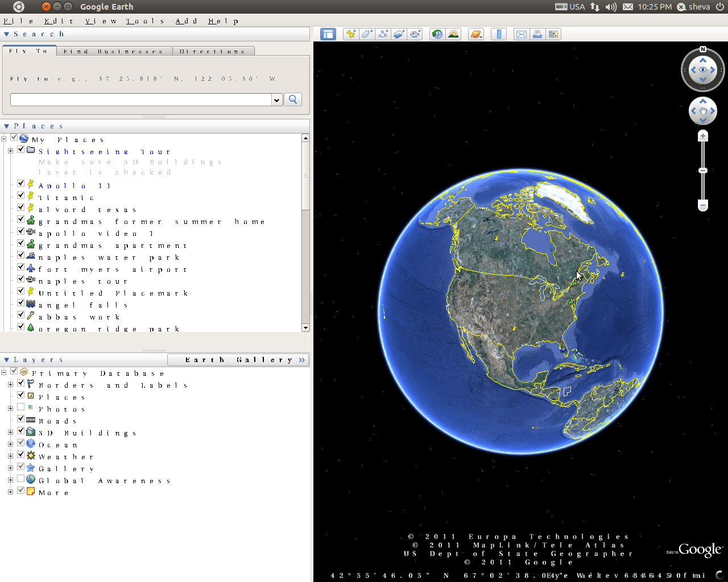Enable the Photos layer checkbox

(21, 407)
